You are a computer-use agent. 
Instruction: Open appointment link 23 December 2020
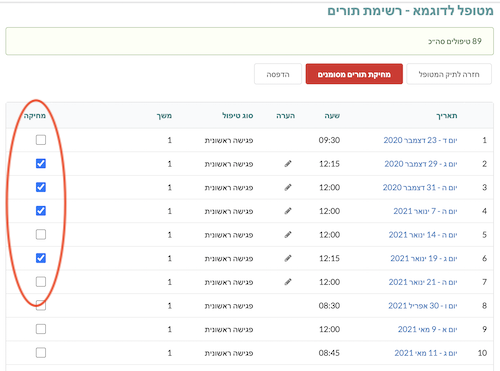(420, 140)
